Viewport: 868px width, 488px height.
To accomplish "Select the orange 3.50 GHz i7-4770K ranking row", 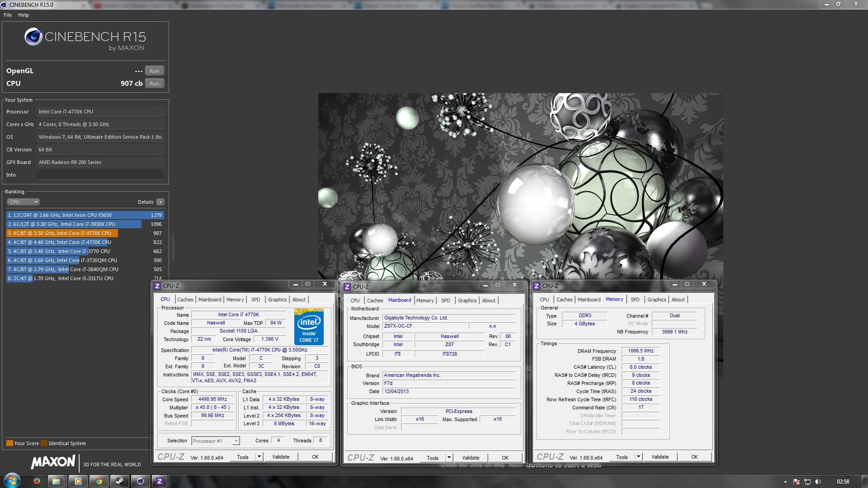I will coord(85,233).
